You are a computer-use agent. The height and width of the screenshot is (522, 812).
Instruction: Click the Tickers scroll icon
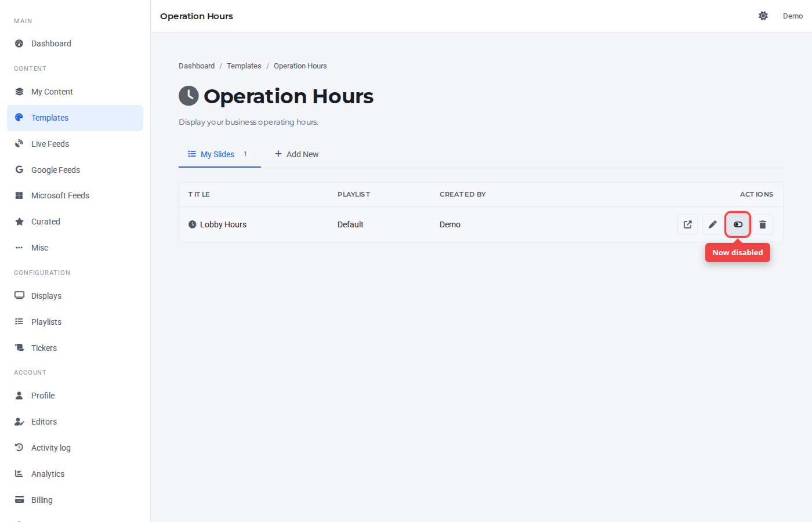point(19,347)
